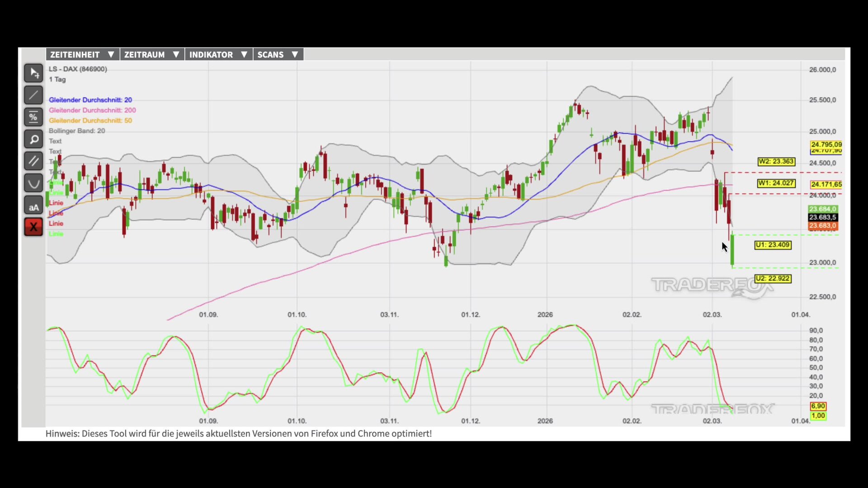Select the arc curve drawing tool
Screen dimensions: 868x488
[x=33, y=183]
